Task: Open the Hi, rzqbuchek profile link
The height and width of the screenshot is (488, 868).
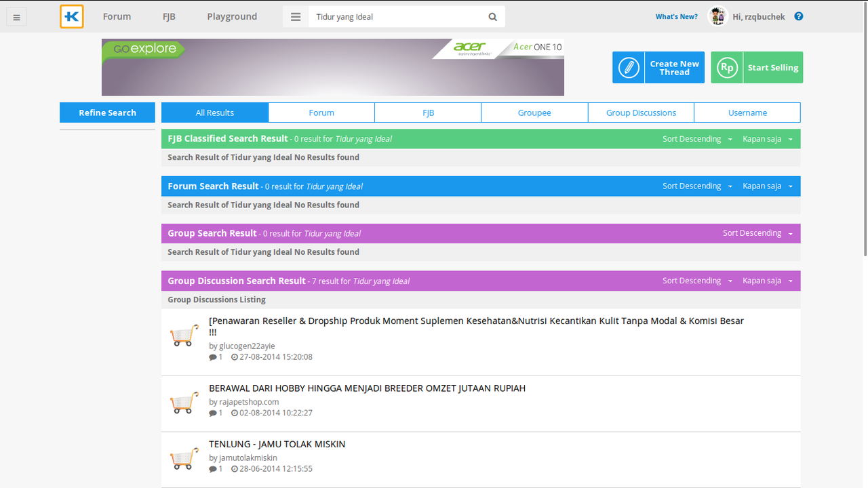Action: (x=759, y=16)
